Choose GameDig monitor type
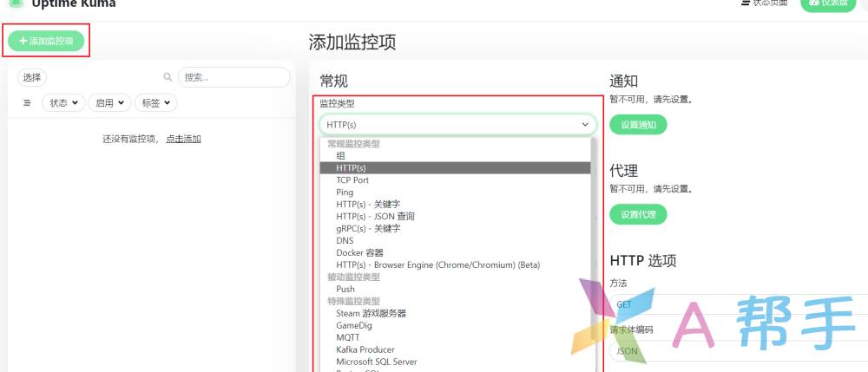 point(455,325)
